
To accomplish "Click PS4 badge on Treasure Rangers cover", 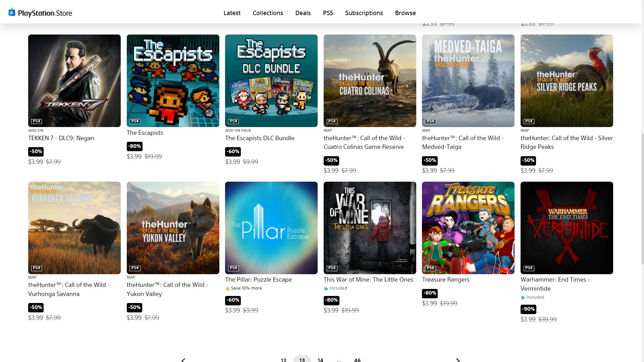I will pyautogui.click(x=430, y=268).
